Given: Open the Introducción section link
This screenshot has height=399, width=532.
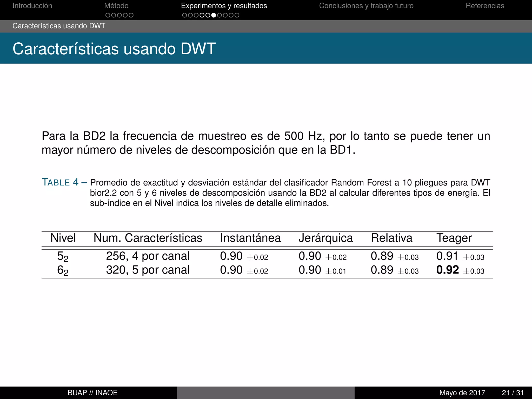Looking at the screenshot, I should coord(32,6).
